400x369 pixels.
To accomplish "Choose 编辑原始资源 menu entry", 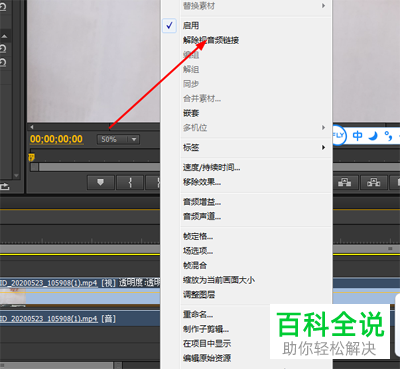I will (207, 358).
